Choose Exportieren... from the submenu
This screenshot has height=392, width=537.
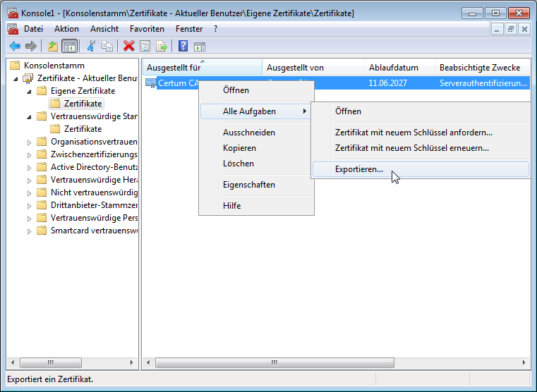click(x=359, y=169)
